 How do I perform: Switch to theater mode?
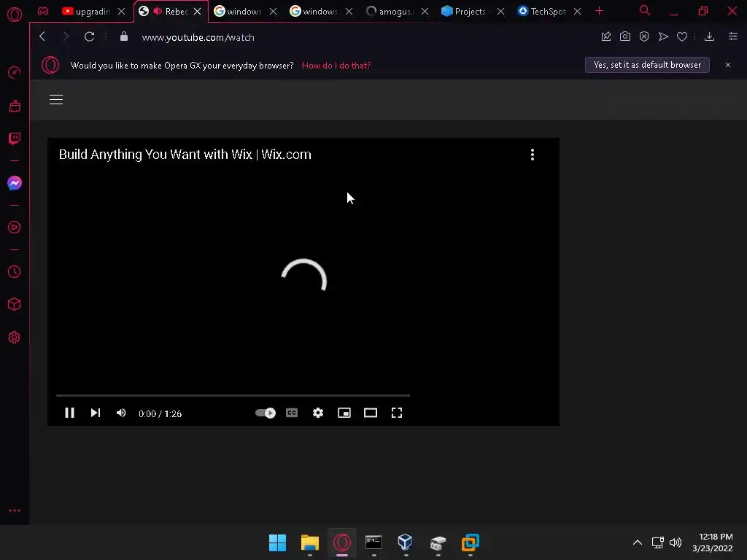pos(370,413)
